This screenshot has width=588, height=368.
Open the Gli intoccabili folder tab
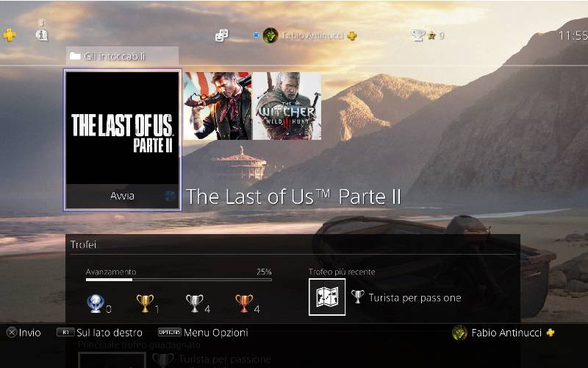pos(122,57)
